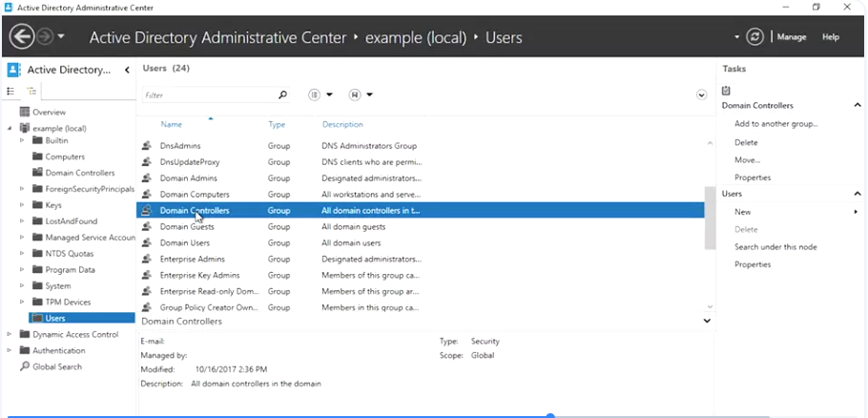
Task: Select Overview in navigation tree
Action: click(x=49, y=112)
